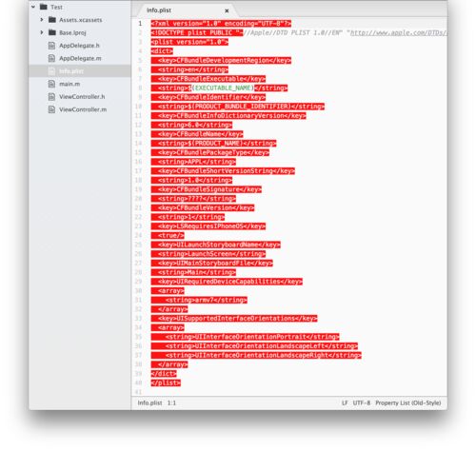Click the UIInterfaceOrientationPortrait string line

[x=245, y=337]
